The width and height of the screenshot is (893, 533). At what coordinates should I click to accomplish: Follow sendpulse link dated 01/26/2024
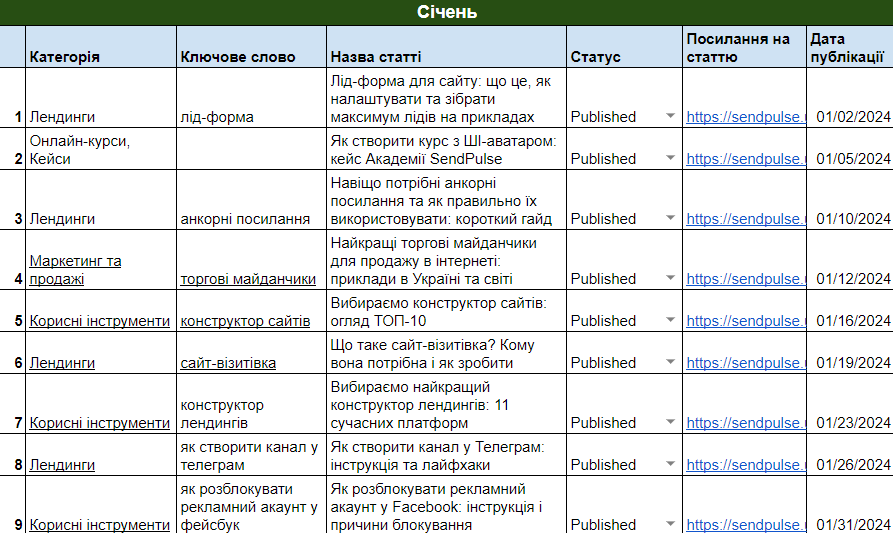746,465
